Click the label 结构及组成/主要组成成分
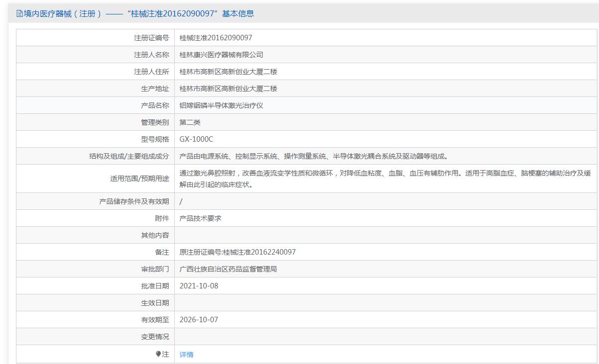 tap(129, 156)
